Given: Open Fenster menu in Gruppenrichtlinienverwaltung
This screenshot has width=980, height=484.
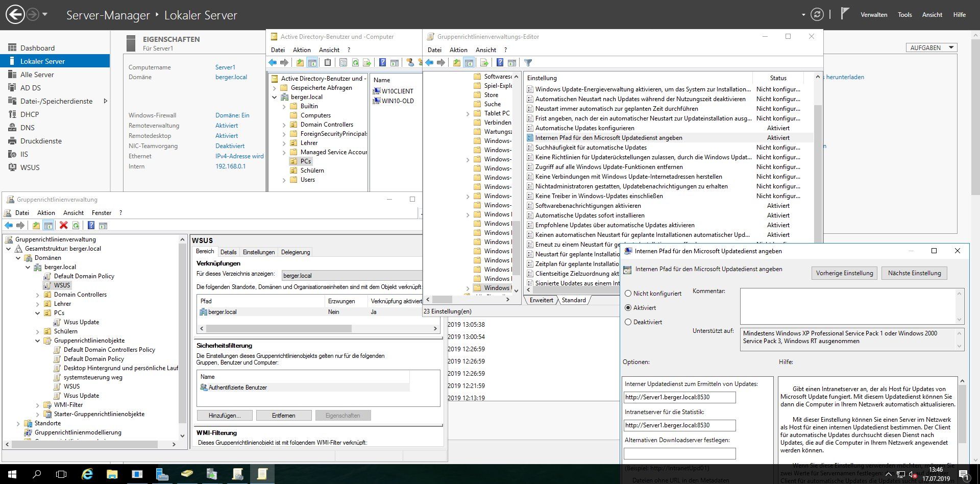Looking at the screenshot, I should 102,213.
